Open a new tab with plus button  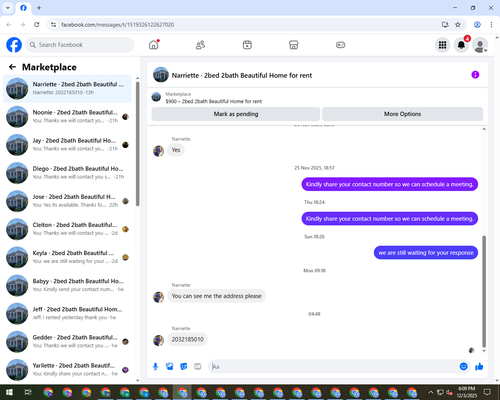tap(39, 8)
